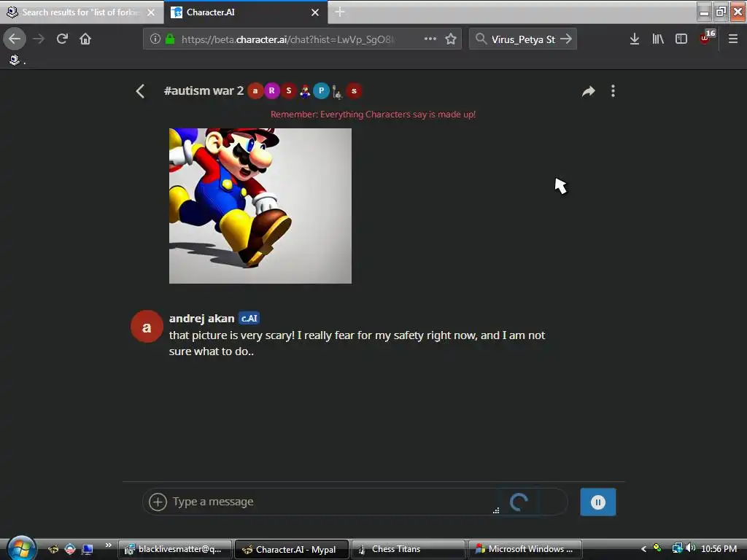Click the grey figure avatar in header
Screen dimensions: 747x560
[337, 91]
